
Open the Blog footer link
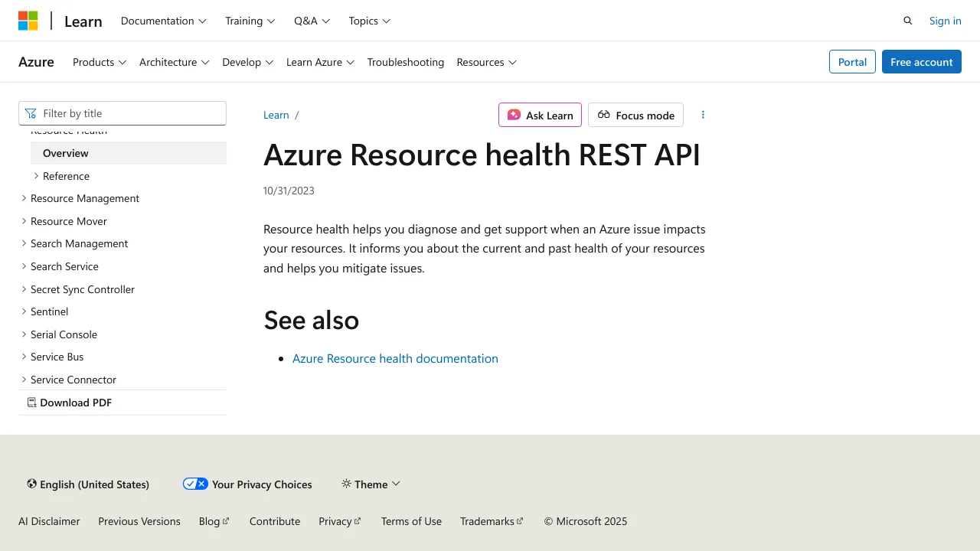coord(214,521)
